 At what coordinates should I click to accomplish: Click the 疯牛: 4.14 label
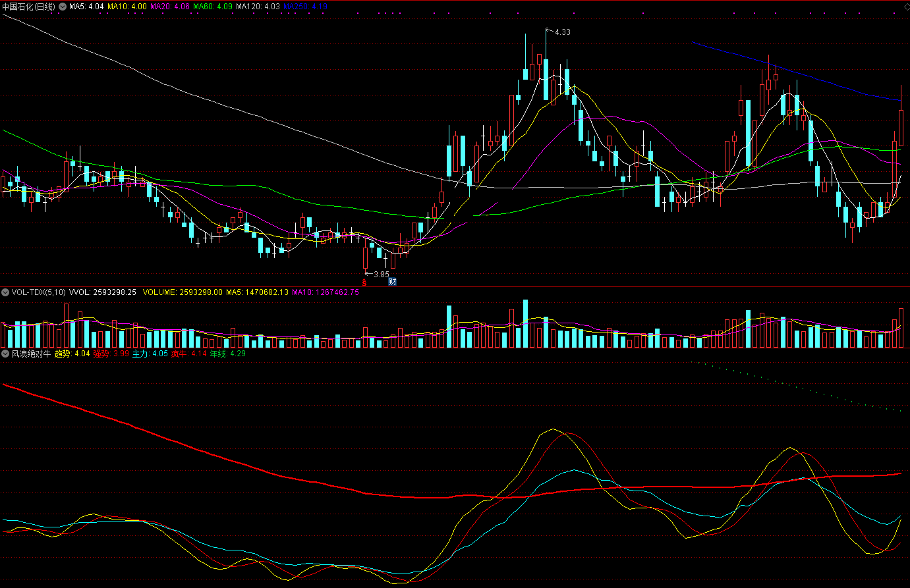click(x=188, y=354)
